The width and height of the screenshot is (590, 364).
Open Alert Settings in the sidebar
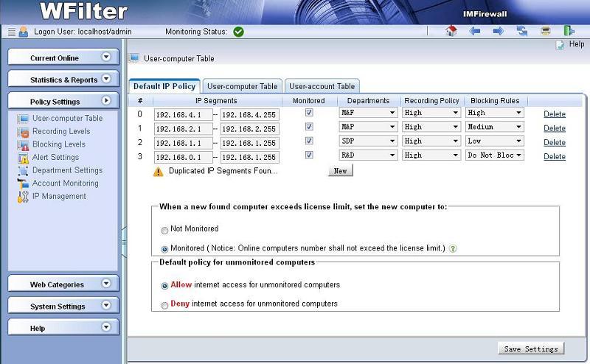(56, 157)
